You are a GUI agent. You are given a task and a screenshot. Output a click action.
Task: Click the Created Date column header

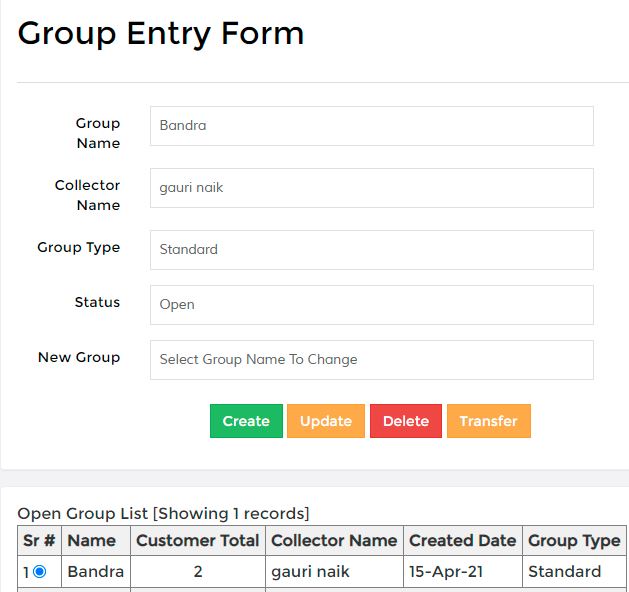point(463,540)
